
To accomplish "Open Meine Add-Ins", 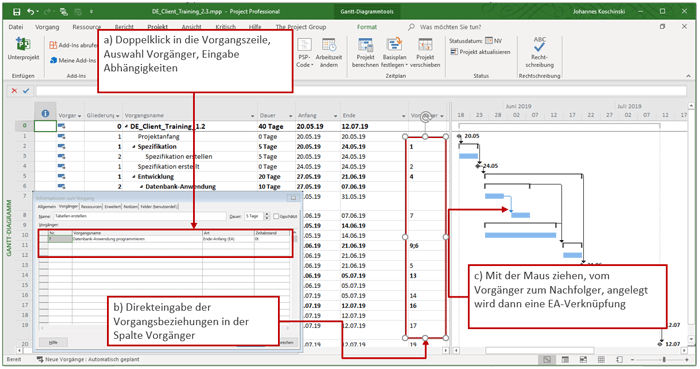I will coord(73,60).
